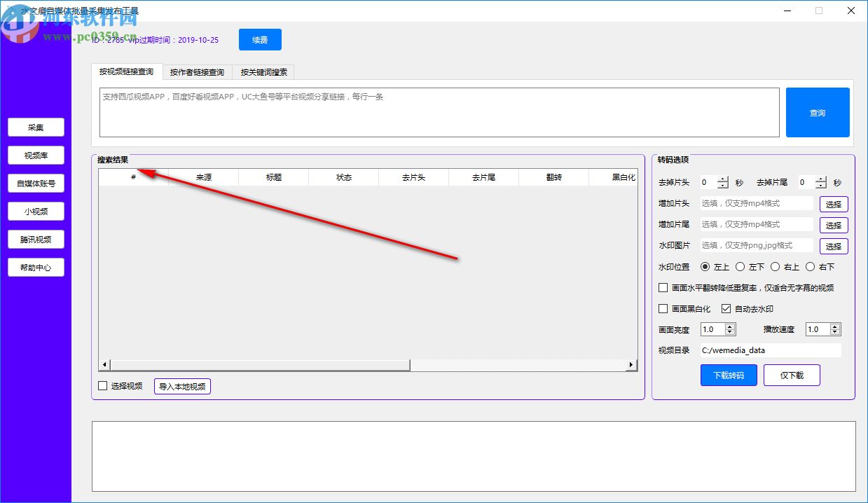Image resolution: width=868 pixels, height=503 pixels.
Task: Open 视频库 in the sidebar
Action: 36,156
